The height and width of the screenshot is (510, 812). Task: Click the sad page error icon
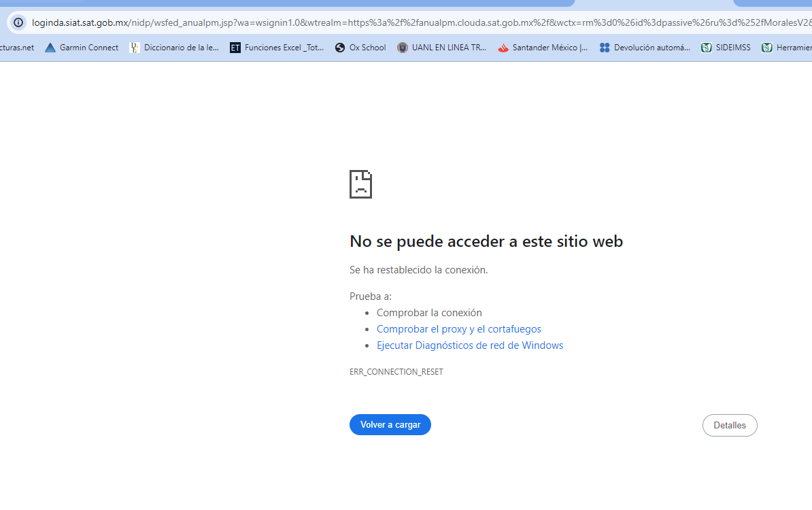click(x=360, y=184)
